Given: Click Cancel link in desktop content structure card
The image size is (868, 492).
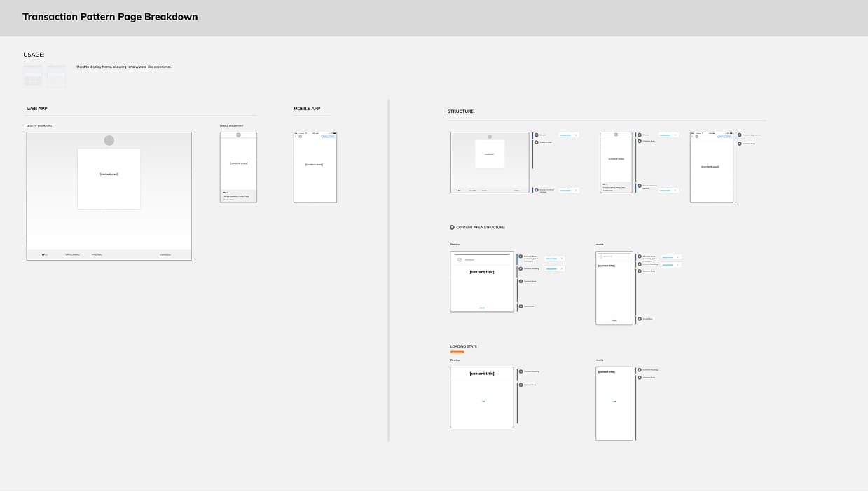Looking at the screenshot, I should (482, 308).
